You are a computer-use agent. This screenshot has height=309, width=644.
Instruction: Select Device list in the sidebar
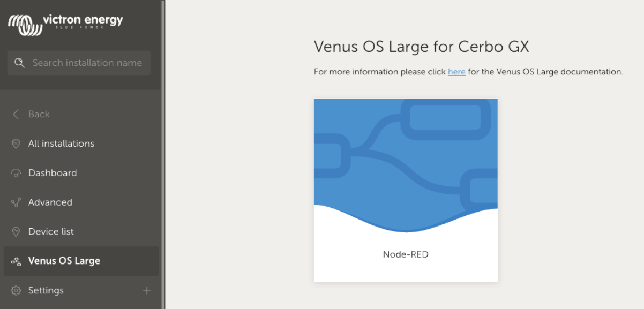(x=51, y=232)
